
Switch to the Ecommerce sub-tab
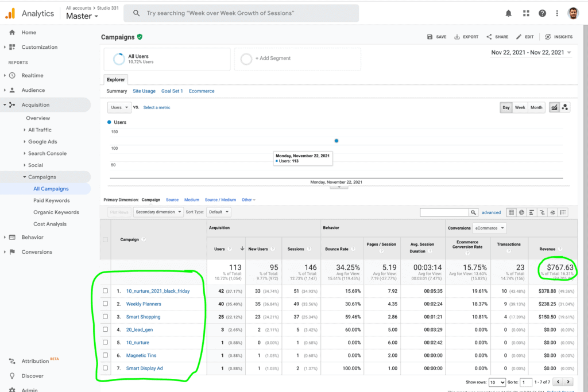202,91
